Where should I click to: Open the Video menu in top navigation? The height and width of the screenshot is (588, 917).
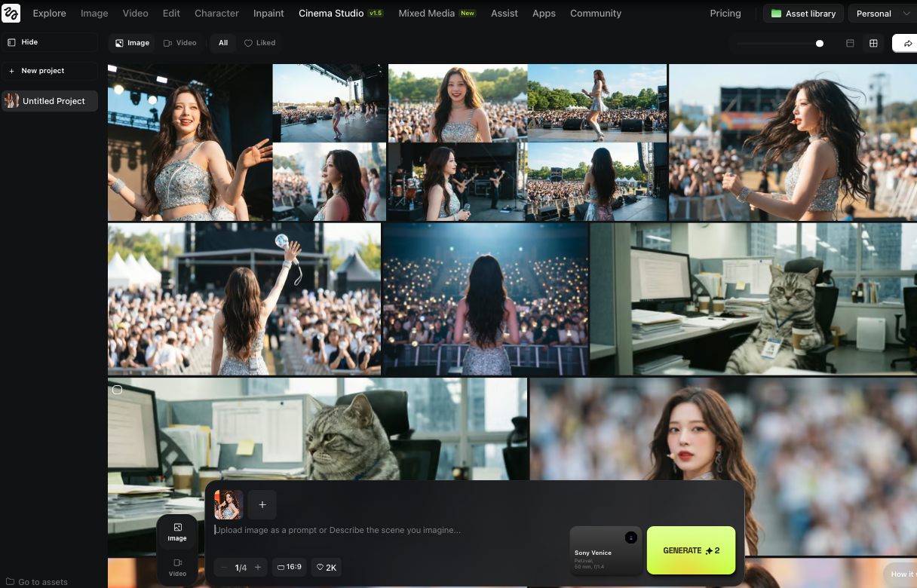tap(136, 14)
